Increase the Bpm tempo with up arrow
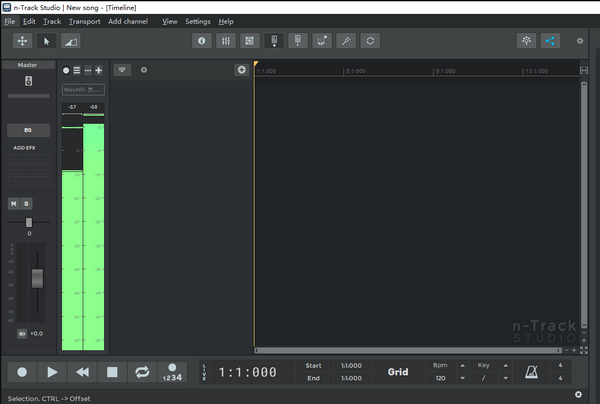The height and width of the screenshot is (404, 600). pos(461,365)
